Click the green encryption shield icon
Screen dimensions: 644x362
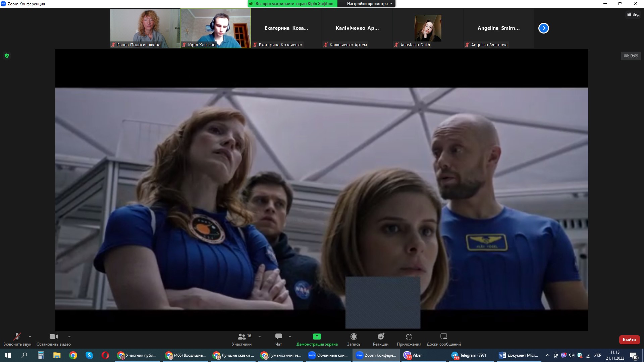[x=7, y=56]
